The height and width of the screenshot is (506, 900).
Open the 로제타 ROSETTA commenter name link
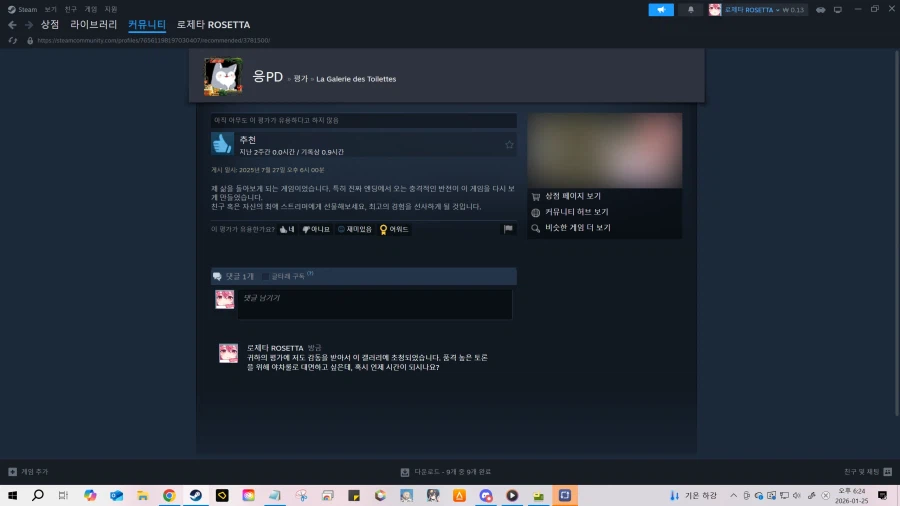pyautogui.click(x=275, y=348)
